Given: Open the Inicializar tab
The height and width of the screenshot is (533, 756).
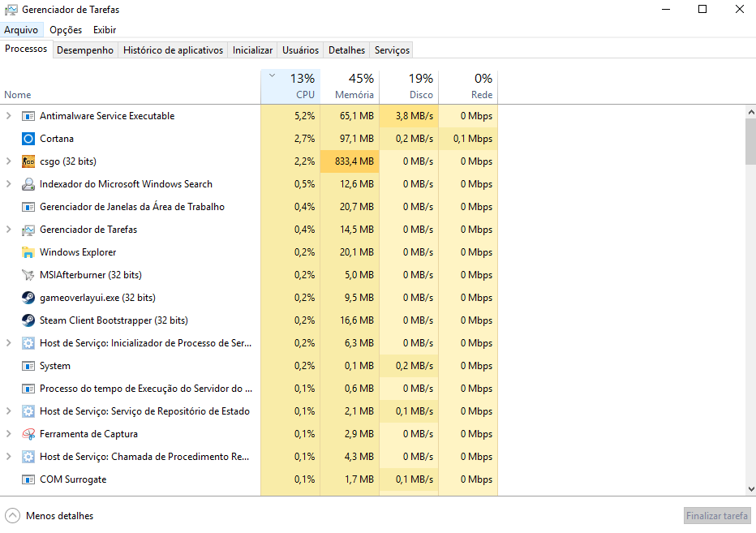Looking at the screenshot, I should point(252,50).
